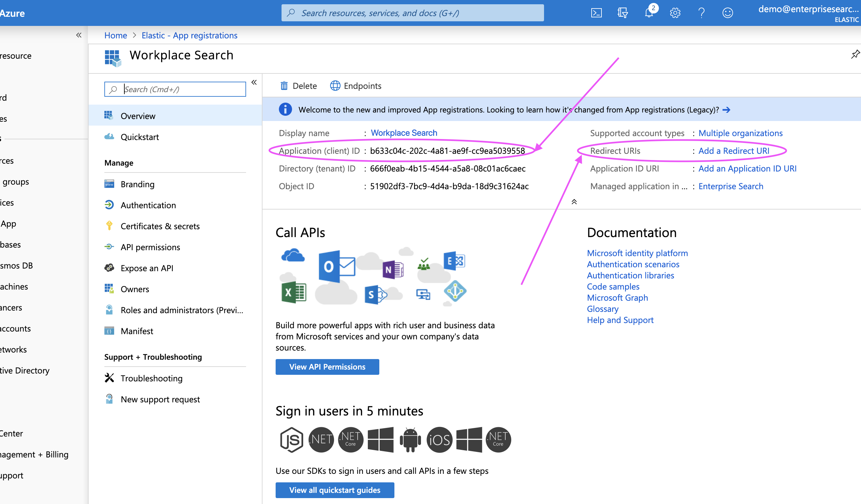Image resolution: width=861 pixels, height=504 pixels.
Task: Click the View all quickstart guides button
Action: (334, 490)
